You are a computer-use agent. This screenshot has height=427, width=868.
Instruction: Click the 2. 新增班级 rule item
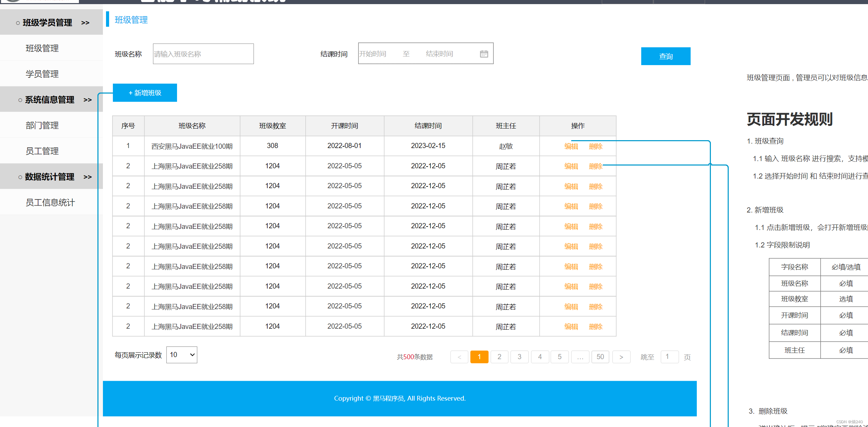[765, 210]
